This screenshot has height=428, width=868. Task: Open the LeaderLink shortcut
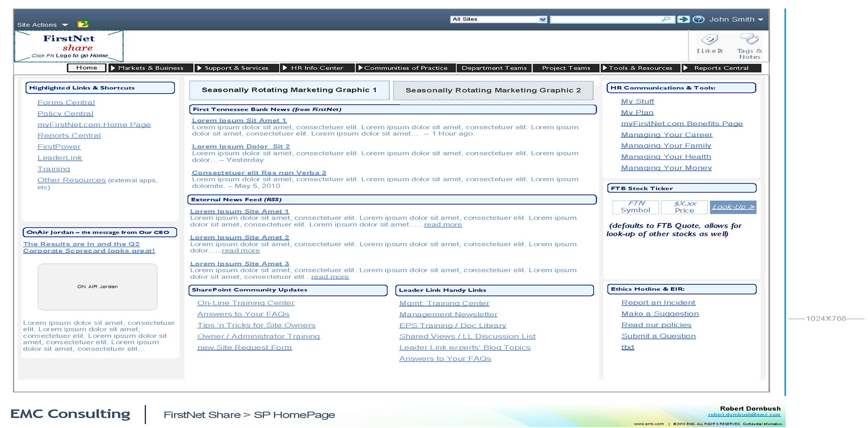click(60, 158)
